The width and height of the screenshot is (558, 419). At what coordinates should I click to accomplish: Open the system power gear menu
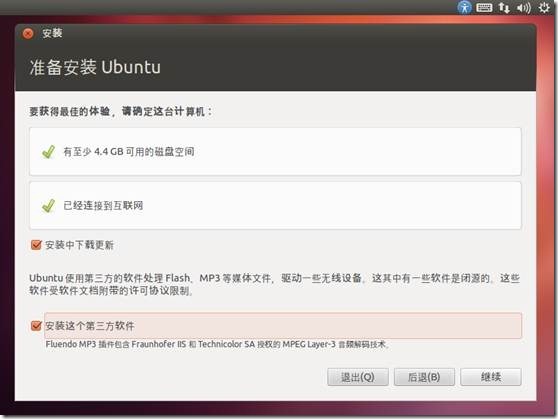[x=544, y=7]
